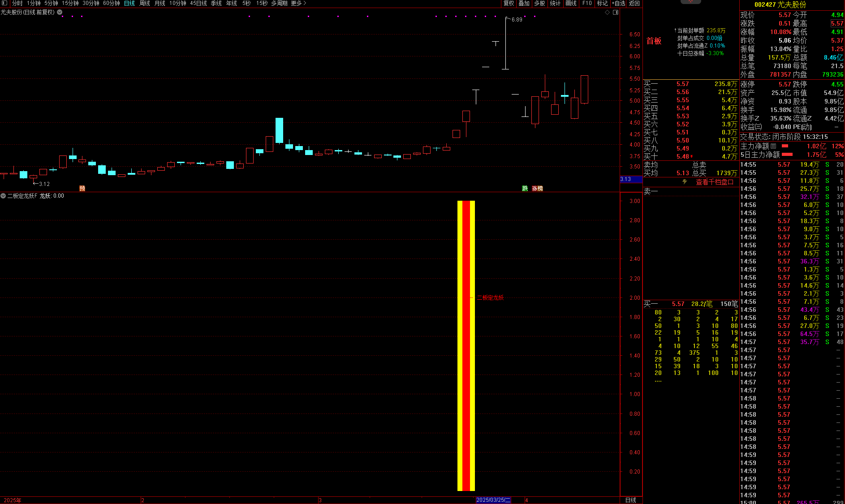Open the 查看千档盘口 link
Image resolution: width=845 pixels, height=504 pixels.
coord(714,182)
